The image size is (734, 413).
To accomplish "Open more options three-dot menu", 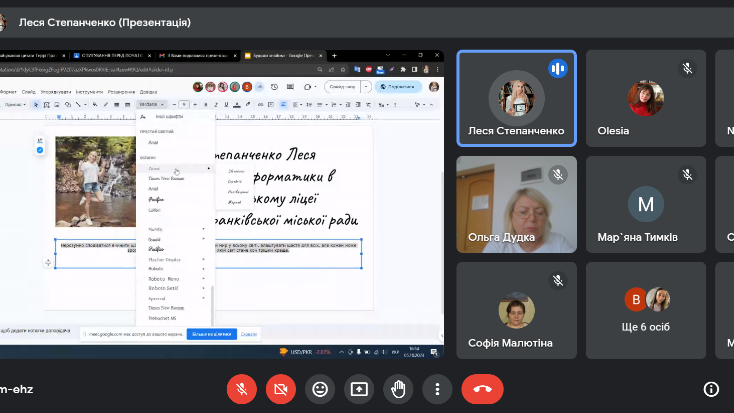I will pos(437,388).
